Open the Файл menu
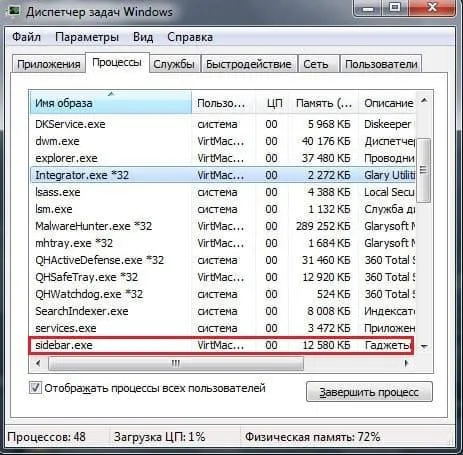The height and width of the screenshot is (455, 463). 26,37
